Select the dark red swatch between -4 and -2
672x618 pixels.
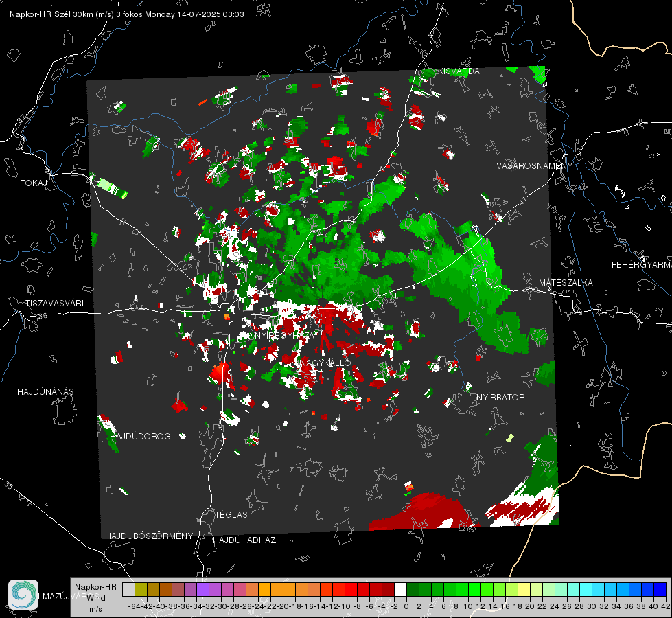pos(389,590)
